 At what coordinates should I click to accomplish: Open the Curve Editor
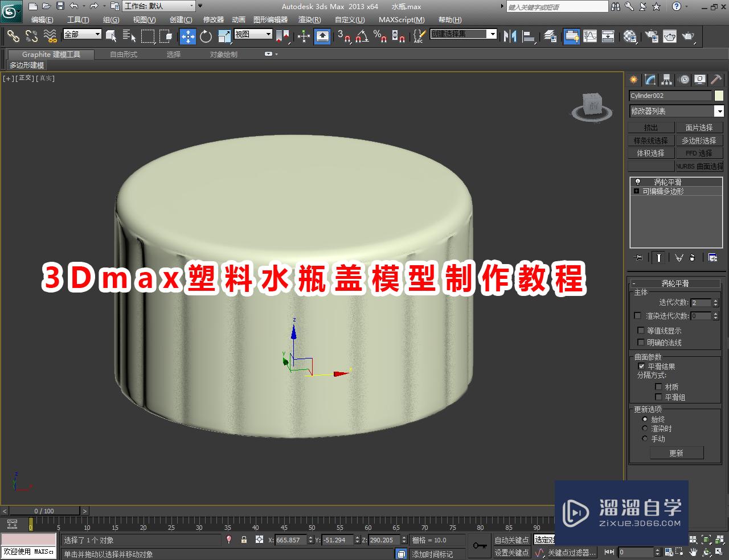(590, 36)
